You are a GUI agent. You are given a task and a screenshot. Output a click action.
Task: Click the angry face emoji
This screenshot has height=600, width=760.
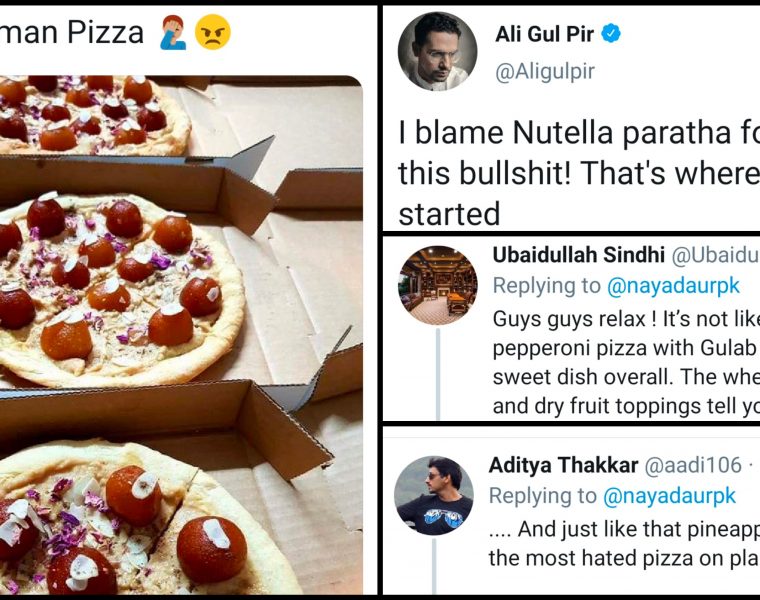pyautogui.click(x=212, y=32)
